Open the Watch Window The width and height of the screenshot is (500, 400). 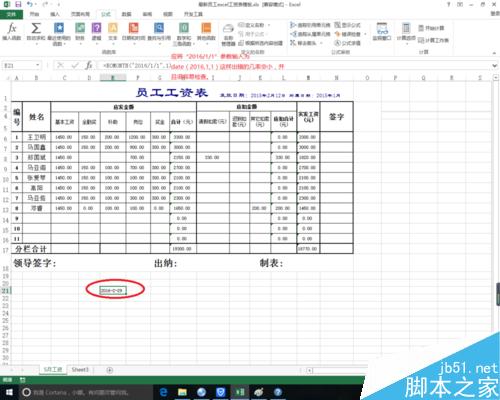coord(382,32)
